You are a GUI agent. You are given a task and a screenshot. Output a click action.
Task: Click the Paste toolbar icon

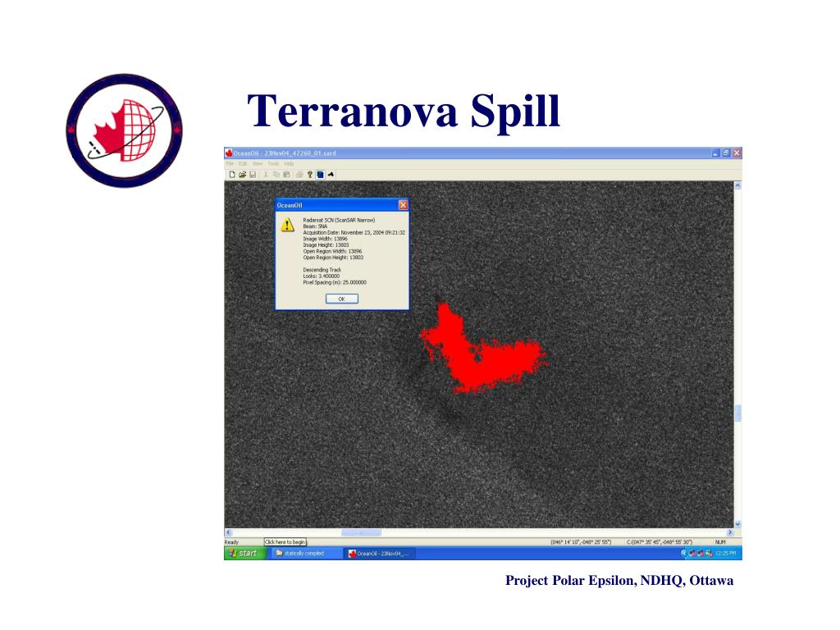tap(286, 175)
